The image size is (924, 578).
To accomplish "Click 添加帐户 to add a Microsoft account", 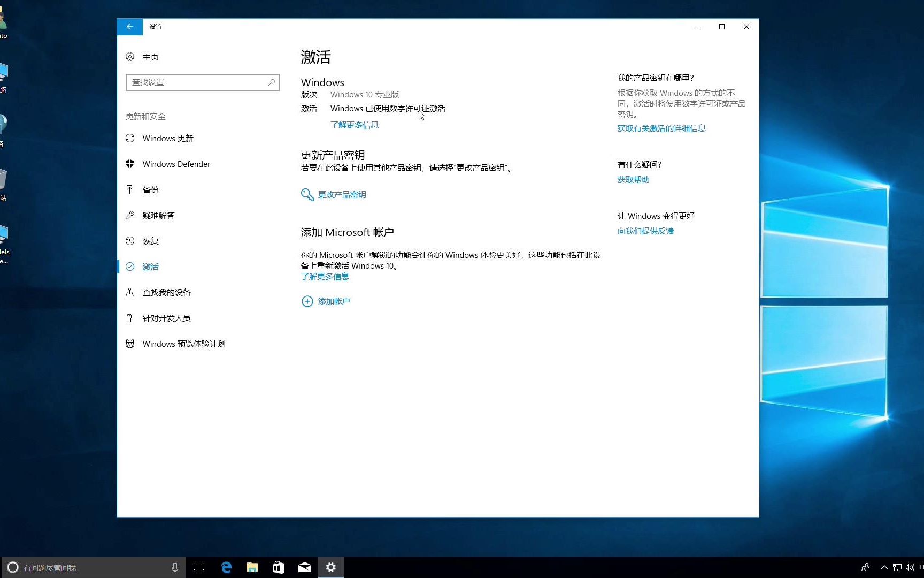I will tap(333, 301).
